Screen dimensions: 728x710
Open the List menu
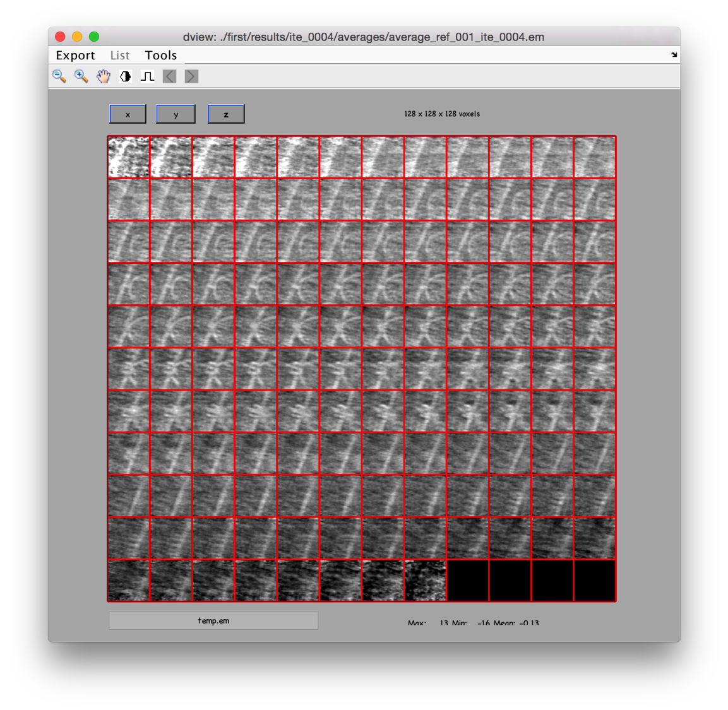coord(120,56)
